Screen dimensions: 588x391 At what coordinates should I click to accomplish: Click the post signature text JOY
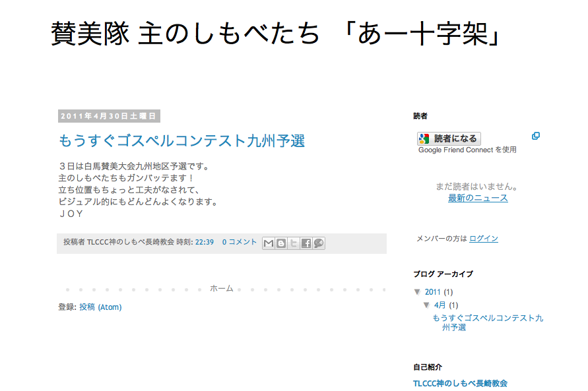[71, 214]
